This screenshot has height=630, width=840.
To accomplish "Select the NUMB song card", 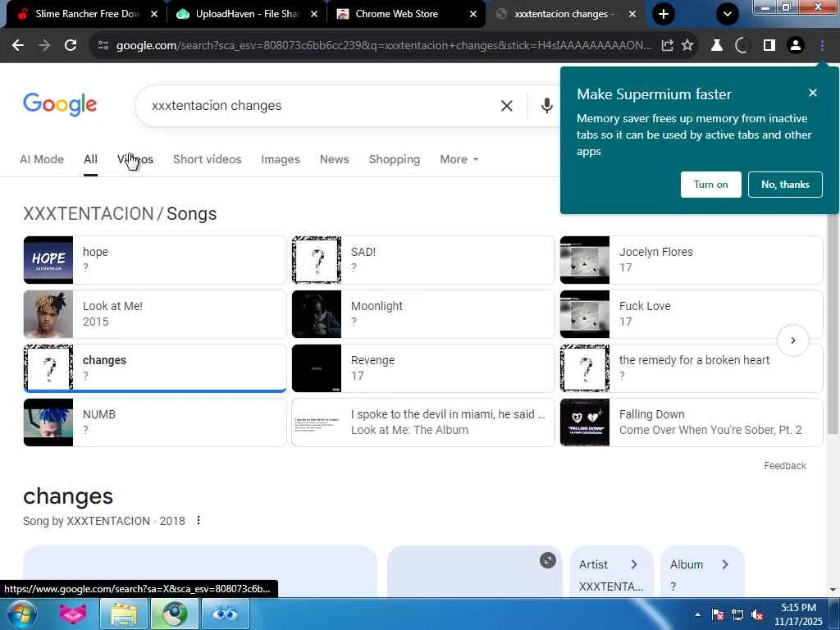I will pos(155,422).
